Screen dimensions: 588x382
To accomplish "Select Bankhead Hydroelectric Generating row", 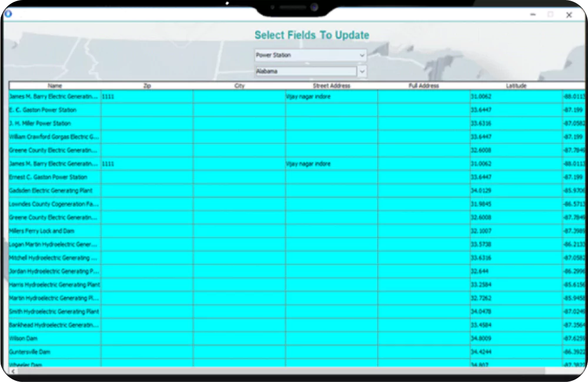I will pos(296,325).
